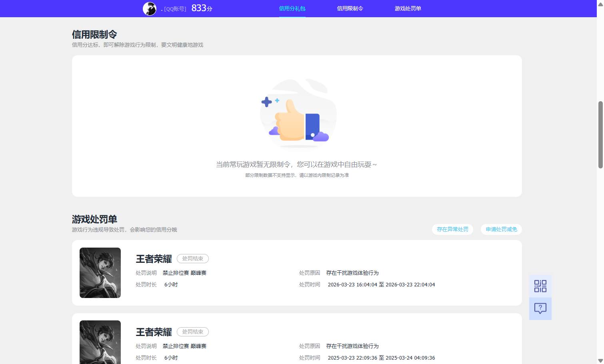Screen dimensions: 604x364
Task: Click the subtitle 信用分达标，即可解除游戏行为限制
Action: pyautogui.click(x=114, y=45)
